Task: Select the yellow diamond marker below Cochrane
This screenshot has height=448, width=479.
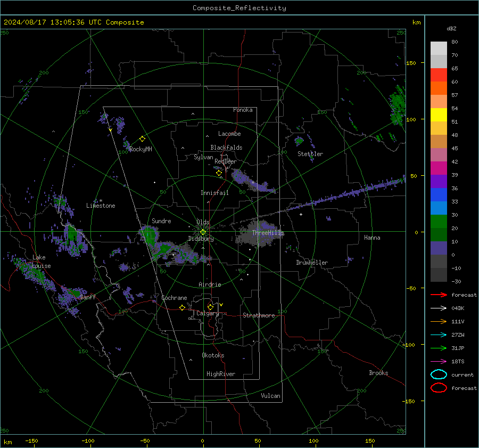Action: tap(182, 307)
